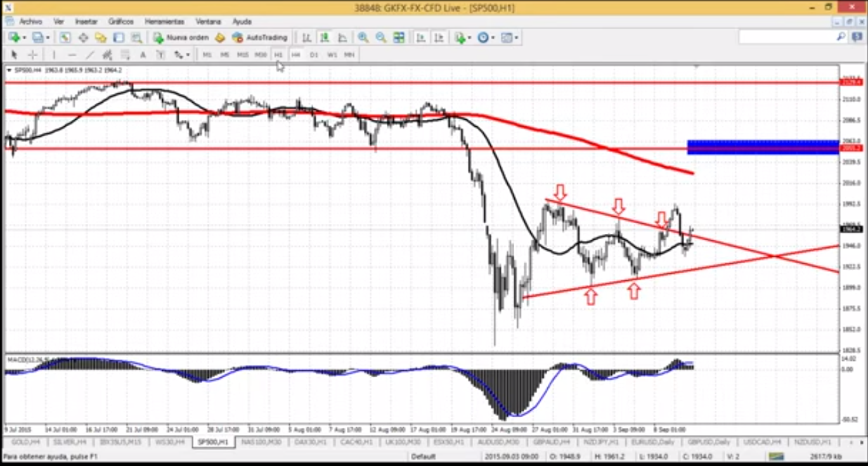
Task: Pick the equidistant channel tool
Action: [107, 55]
